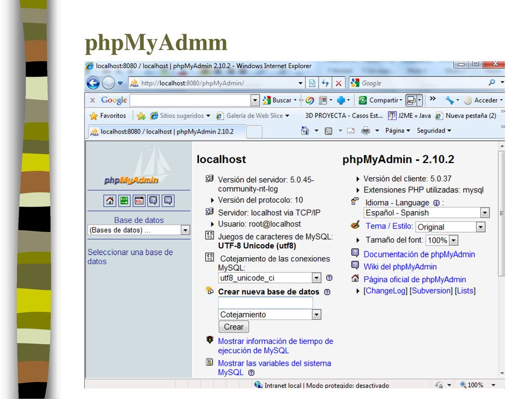Click the browser Forward arrow button
The width and height of the screenshot is (532, 399).
[x=108, y=83]
